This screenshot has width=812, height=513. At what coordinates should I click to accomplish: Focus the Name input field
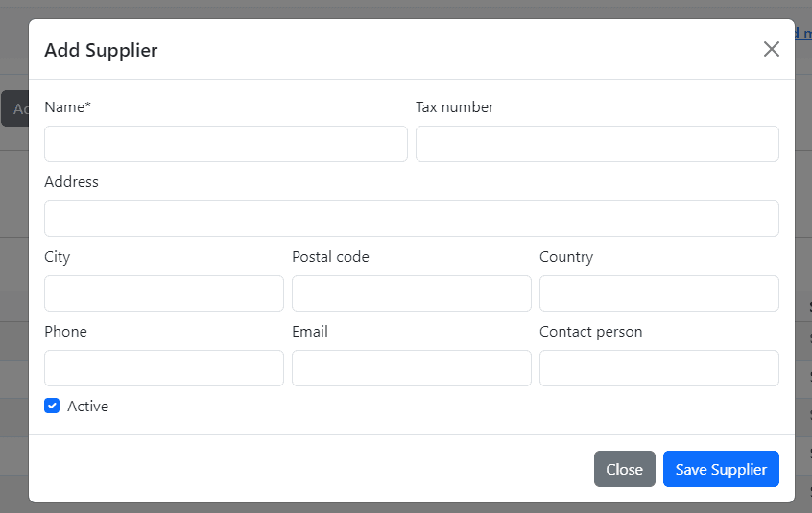tap(226, 144)
